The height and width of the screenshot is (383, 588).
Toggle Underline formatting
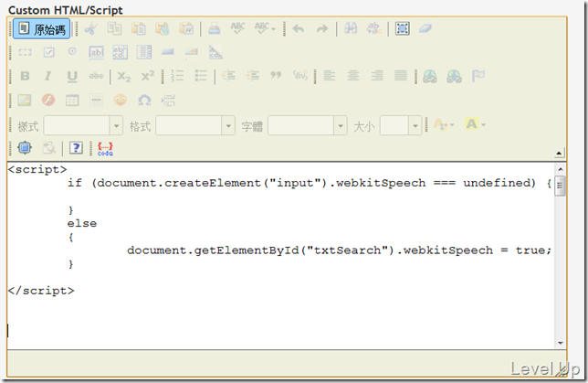pos(72,76)
